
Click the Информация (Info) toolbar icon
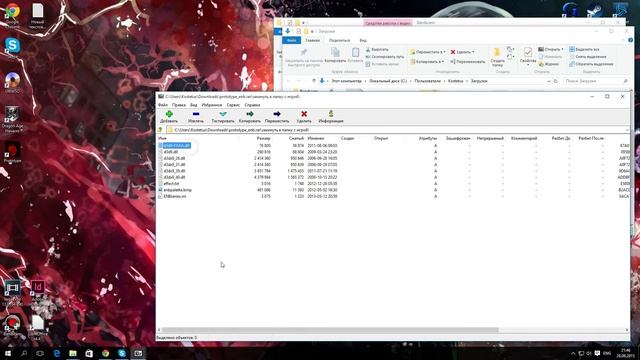[x=331, y=114]
